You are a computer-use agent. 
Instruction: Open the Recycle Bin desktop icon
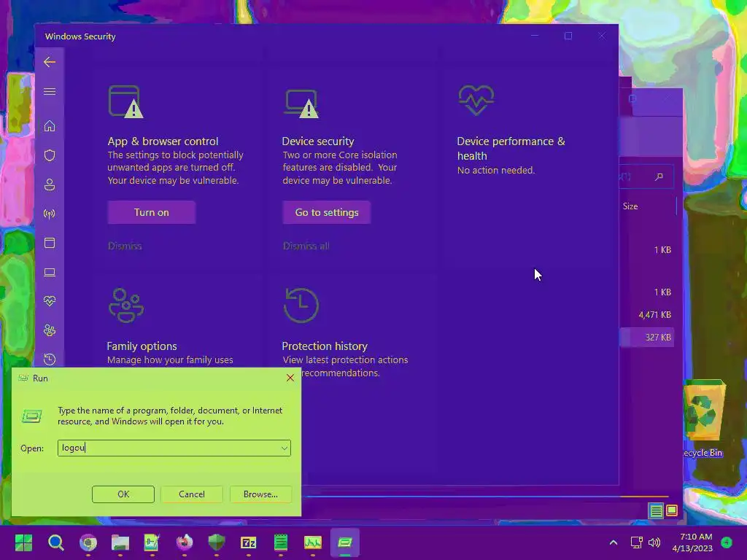[x=704, y=418]
